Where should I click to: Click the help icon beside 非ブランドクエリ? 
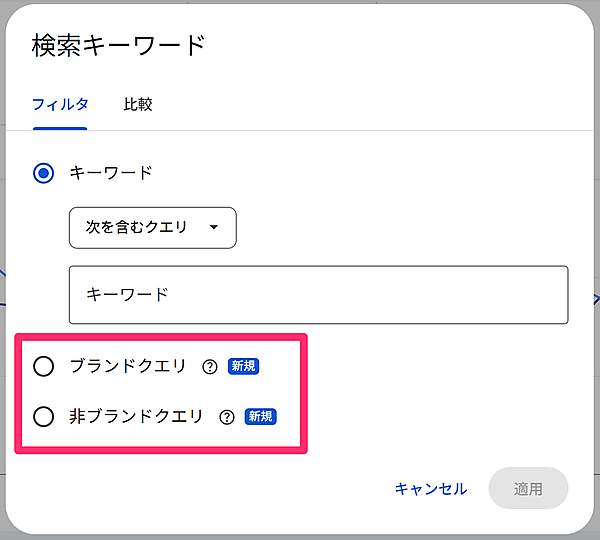(227, 417)
